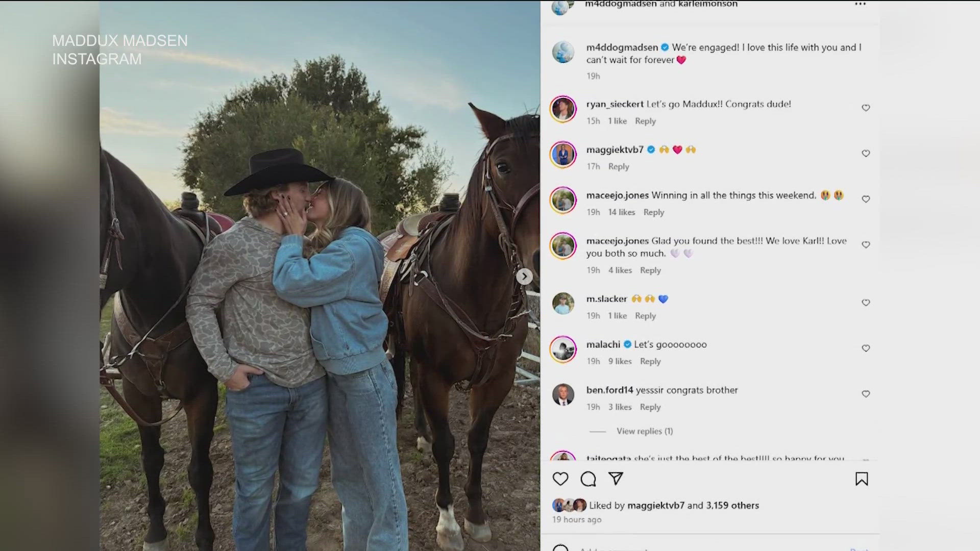
Task: Like ryan_sieckert's comment
Action: click(866, 108)
